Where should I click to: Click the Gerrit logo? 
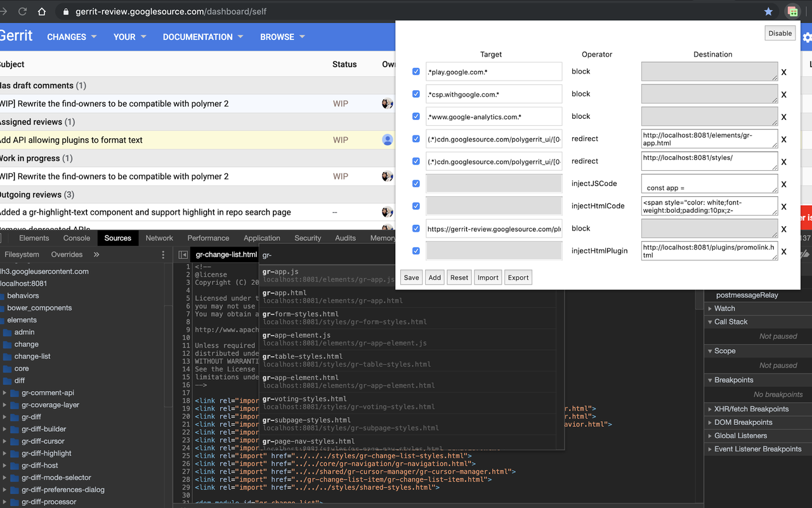(16, 36)
